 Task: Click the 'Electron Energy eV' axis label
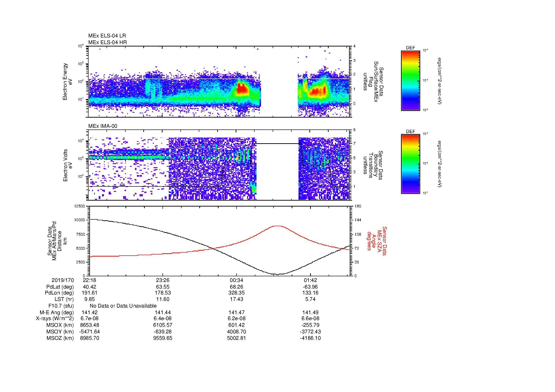[x=67, y=82]
